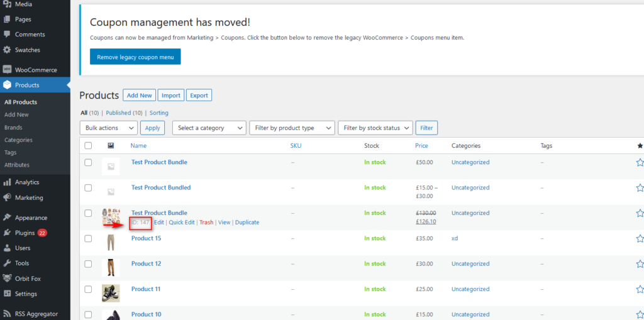Click the Plugins plug icon
The image size is (644, 320).
[6, 233]
